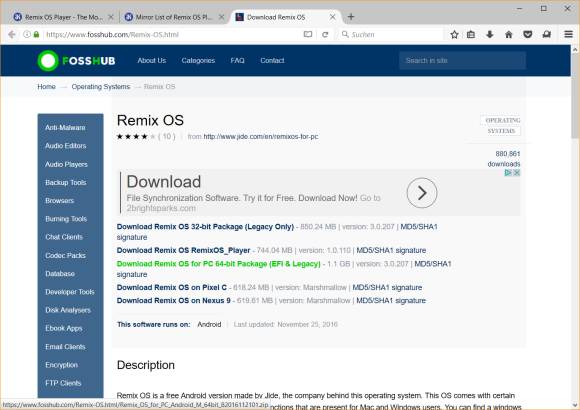Open the hamburger menu icon
The width and height of the screenshot is (580, 410).
(x=569, y=34)
